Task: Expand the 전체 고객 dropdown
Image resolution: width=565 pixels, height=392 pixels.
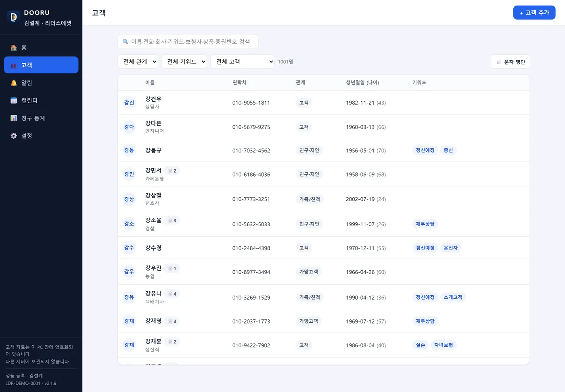Action: click(x=242, y=62)
